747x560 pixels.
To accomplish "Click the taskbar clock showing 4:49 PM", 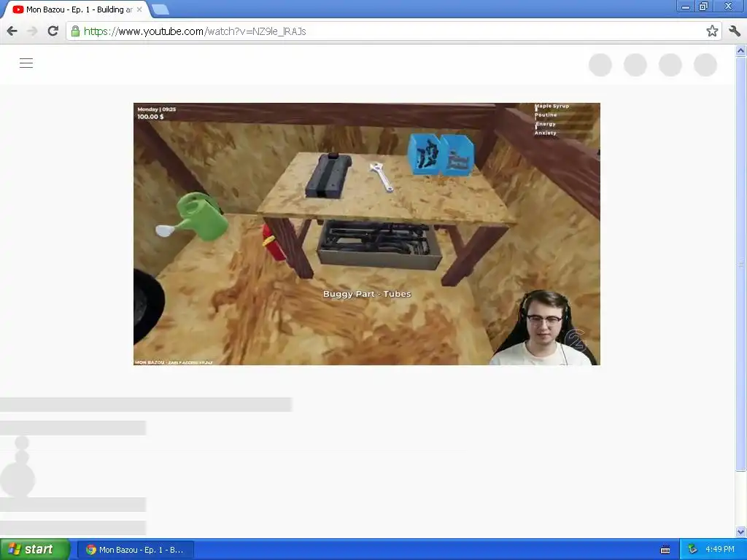I will pos(720,550).
